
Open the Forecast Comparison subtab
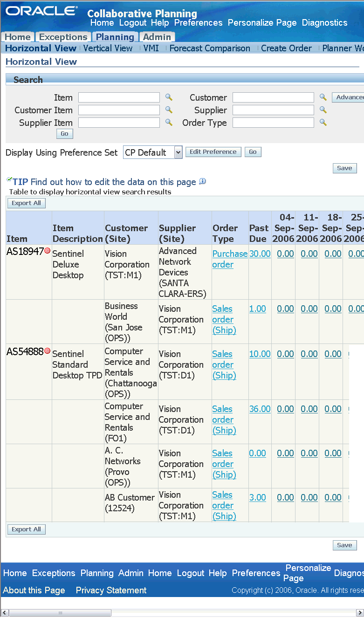[210, 48]
